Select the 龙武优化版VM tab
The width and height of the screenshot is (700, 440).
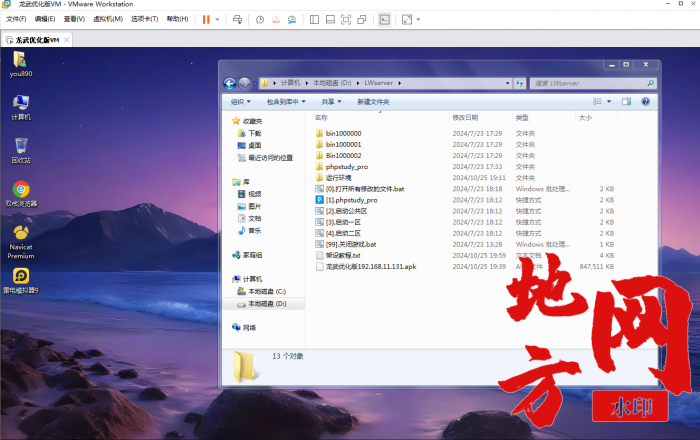pyautogui.click(x=37, y=40)
